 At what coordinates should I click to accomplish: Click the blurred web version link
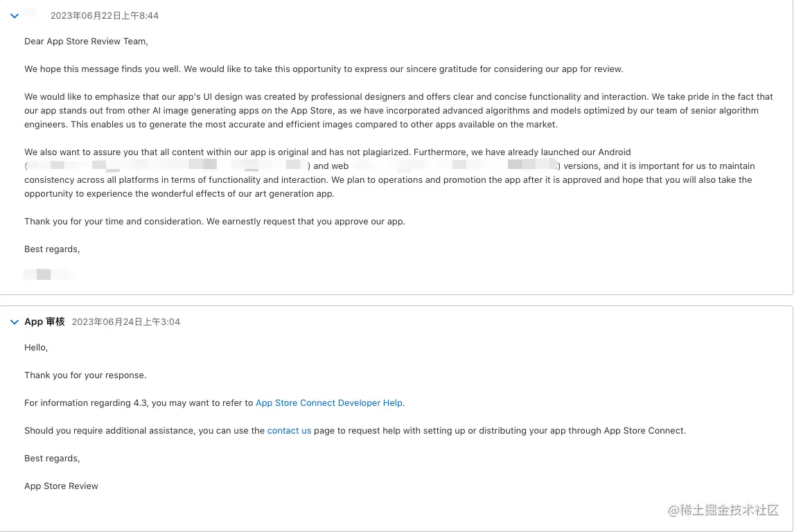tap(455, 166)
